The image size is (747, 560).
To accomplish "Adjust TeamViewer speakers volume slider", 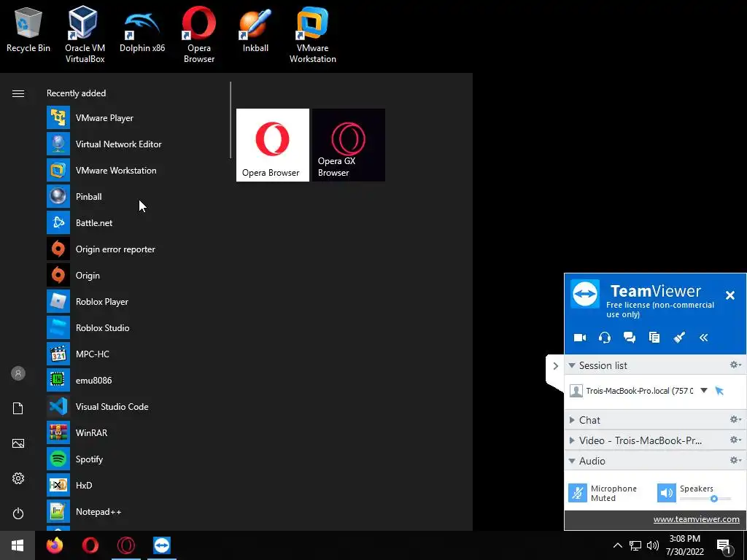I will [705, 499].
